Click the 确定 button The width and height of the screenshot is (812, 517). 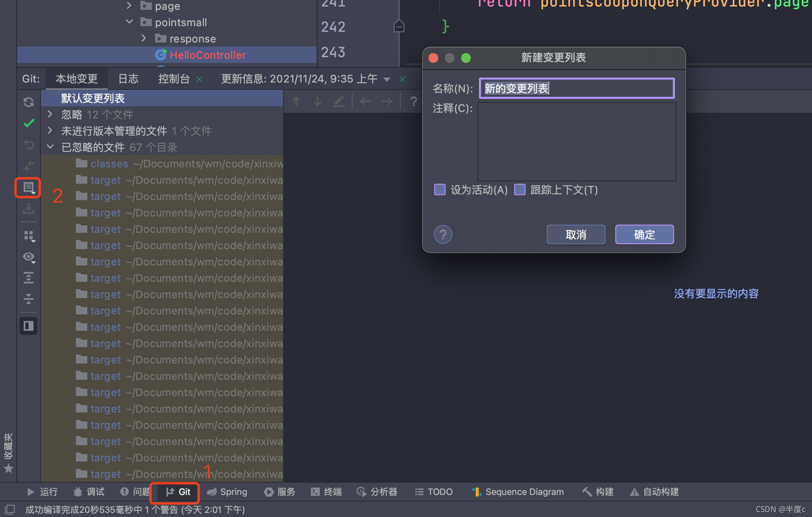click(x=644, y=234)
